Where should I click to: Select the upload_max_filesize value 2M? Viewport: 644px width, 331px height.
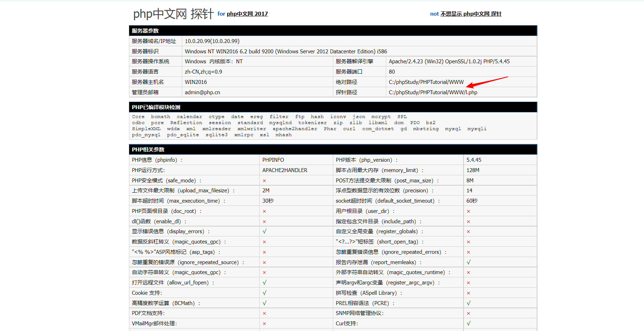(x=266, y=191)
